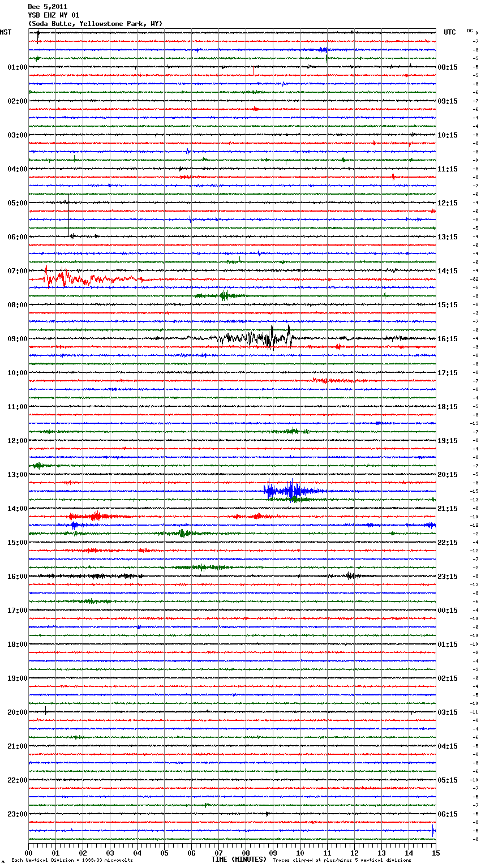481x868 pixels.
Task: Select the "19:00" MST time label
Action: click(18, 678)
